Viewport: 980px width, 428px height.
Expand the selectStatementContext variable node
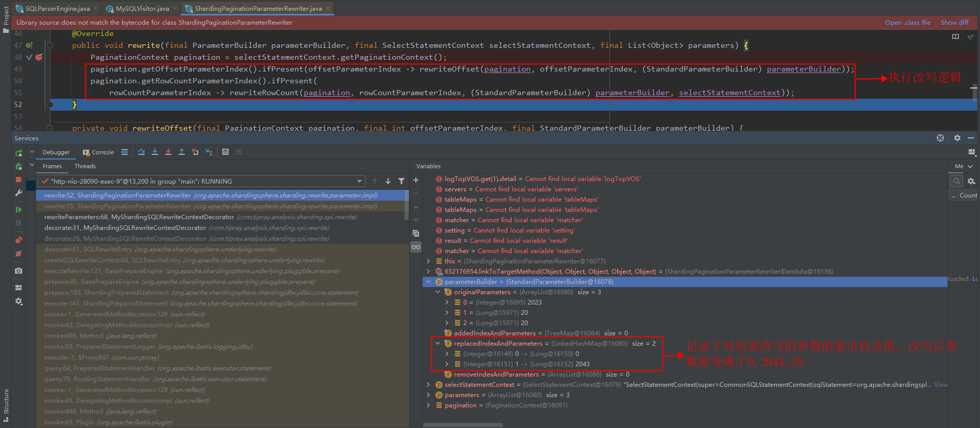point(428,385)
